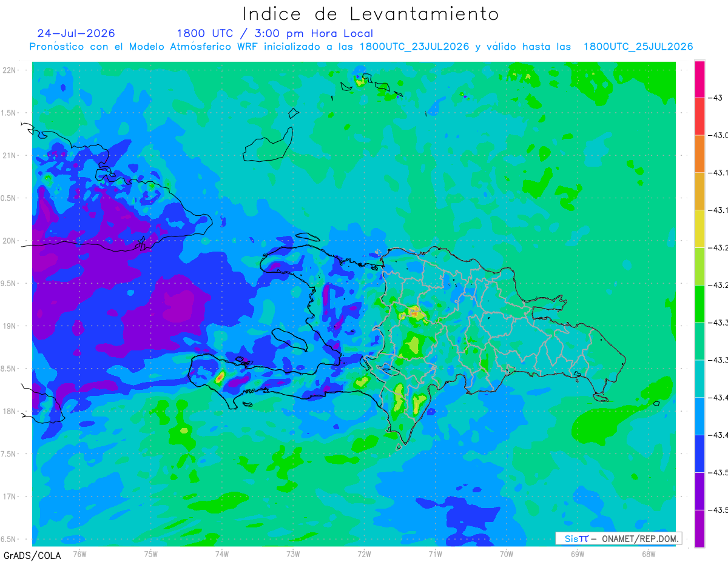Click the latitude label "20N"
This screenshot has height=562, width=728.
(x=10, y=241)
